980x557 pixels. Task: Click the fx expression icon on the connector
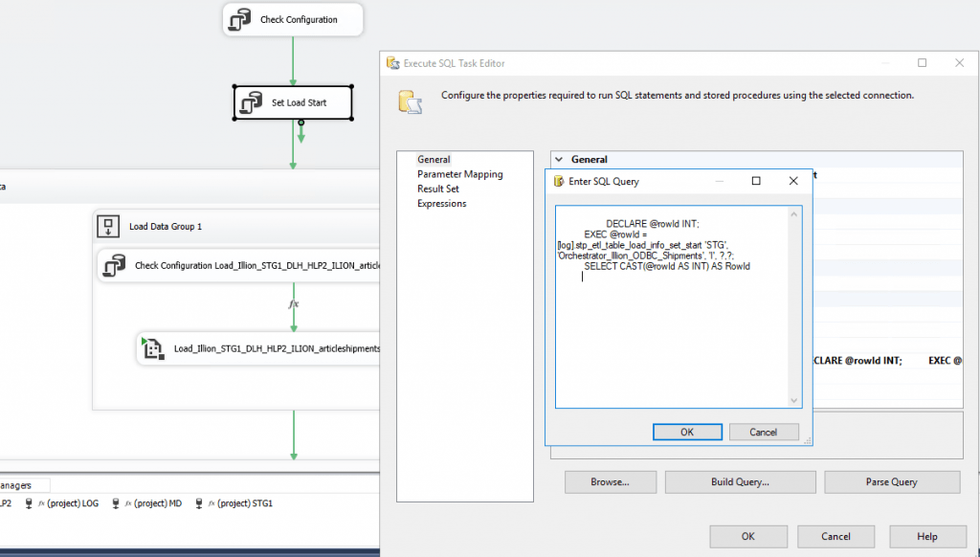294,303
